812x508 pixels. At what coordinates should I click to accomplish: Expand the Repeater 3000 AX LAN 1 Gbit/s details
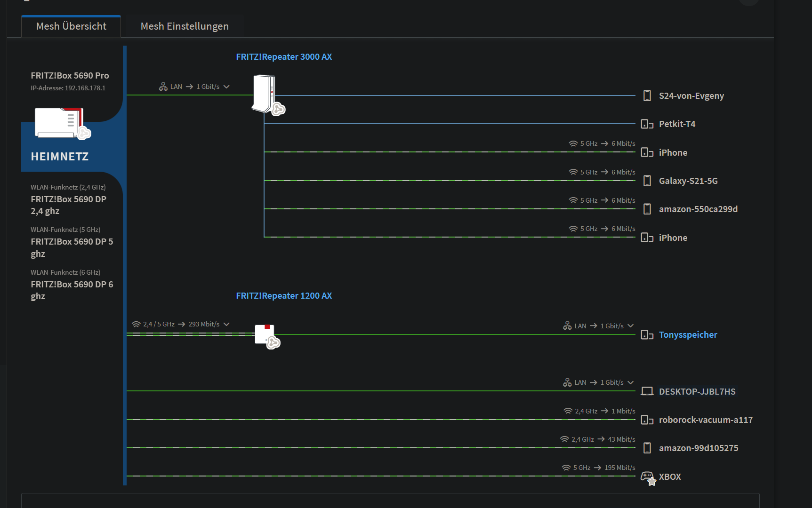pos(226,87)
